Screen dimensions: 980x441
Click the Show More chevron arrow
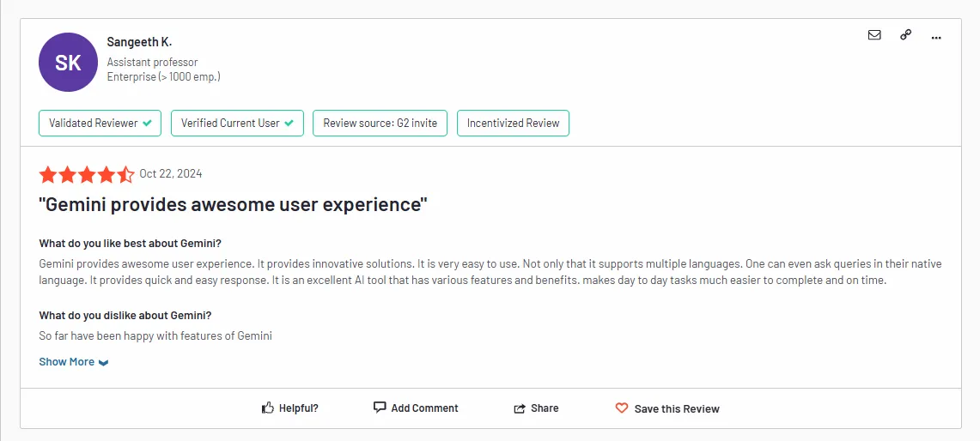(104, 363)
